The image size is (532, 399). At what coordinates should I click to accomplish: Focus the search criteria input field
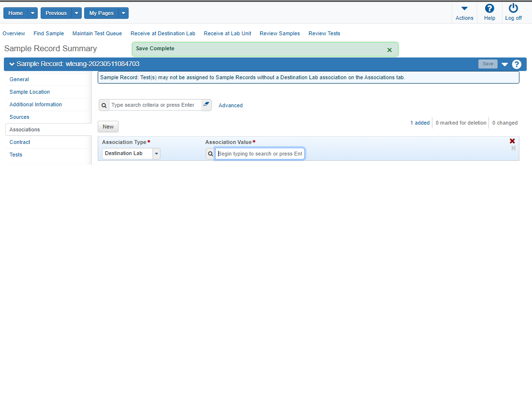click(x=155, y=105)
